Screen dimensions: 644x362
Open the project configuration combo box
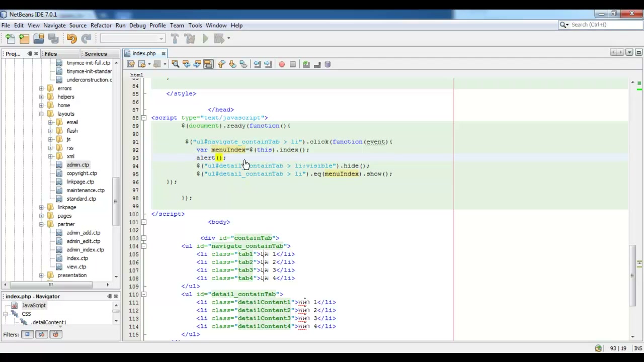132,38
